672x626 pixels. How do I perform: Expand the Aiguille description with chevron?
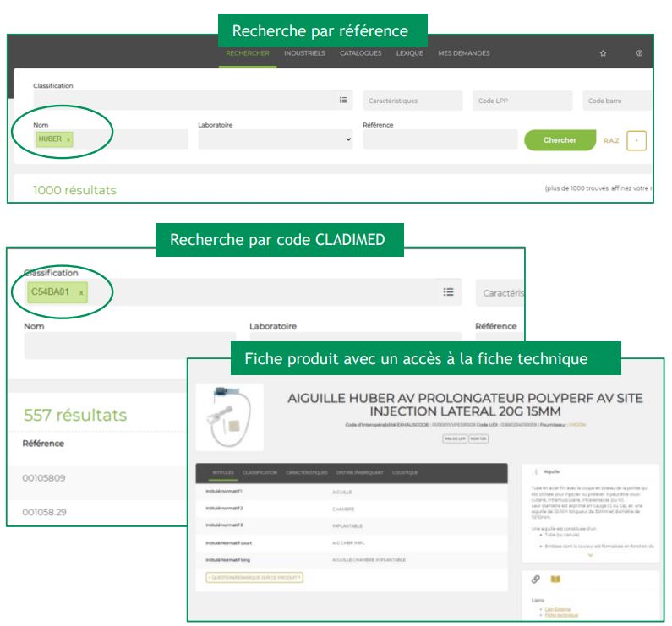[x=590, y=555]
